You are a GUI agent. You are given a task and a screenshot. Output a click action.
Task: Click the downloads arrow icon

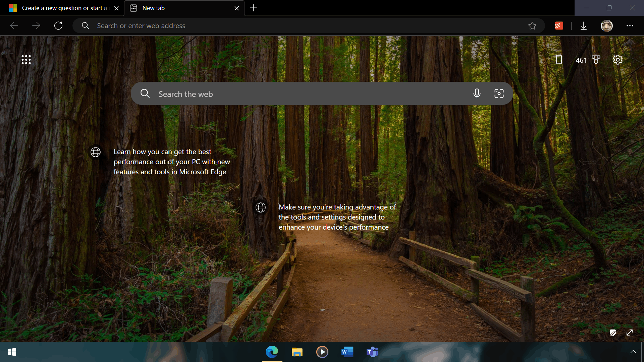click(x=584, y=26)
